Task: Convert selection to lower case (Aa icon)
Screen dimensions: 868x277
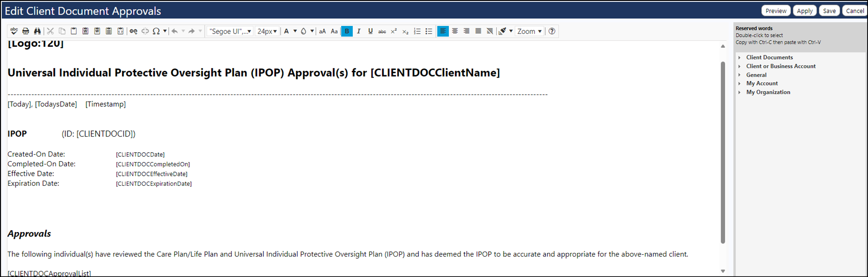Action: point(334,31)
